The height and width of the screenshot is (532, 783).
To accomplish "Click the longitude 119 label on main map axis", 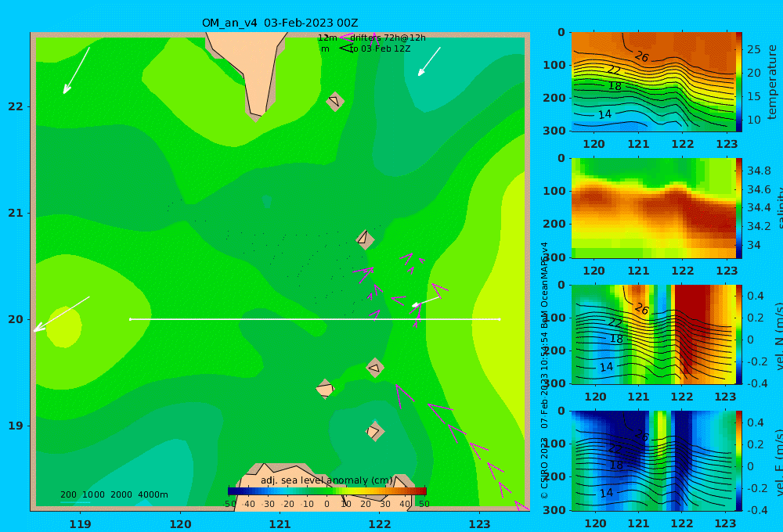I will point(81,524).
